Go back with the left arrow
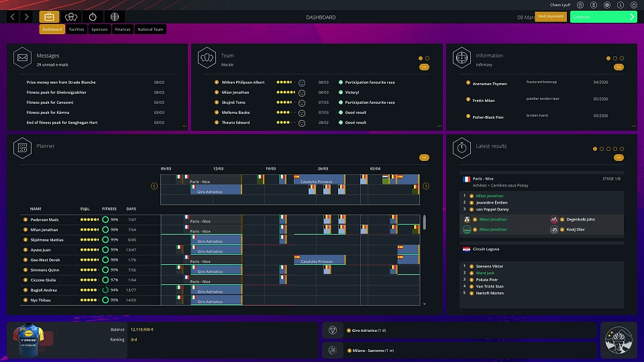The image size is (644, 362). pos(13,17)
